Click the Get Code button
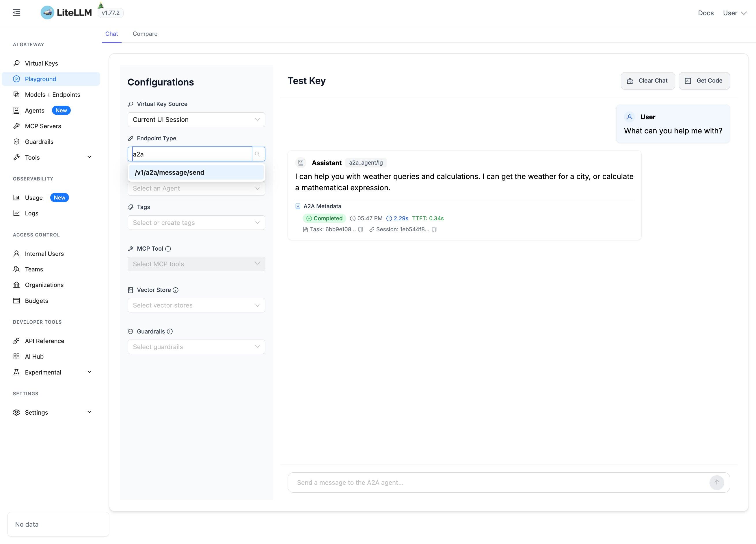This screenshot has height=544, width=756. coord(704,81)
